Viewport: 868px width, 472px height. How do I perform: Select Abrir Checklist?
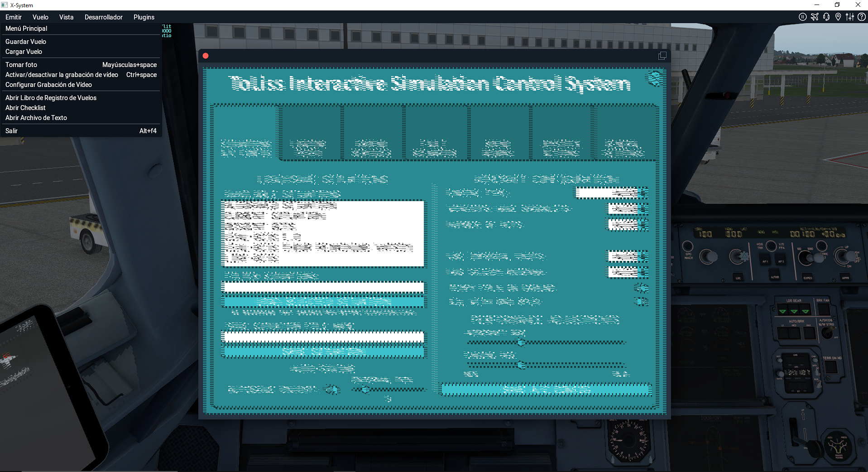click(81, 108)
